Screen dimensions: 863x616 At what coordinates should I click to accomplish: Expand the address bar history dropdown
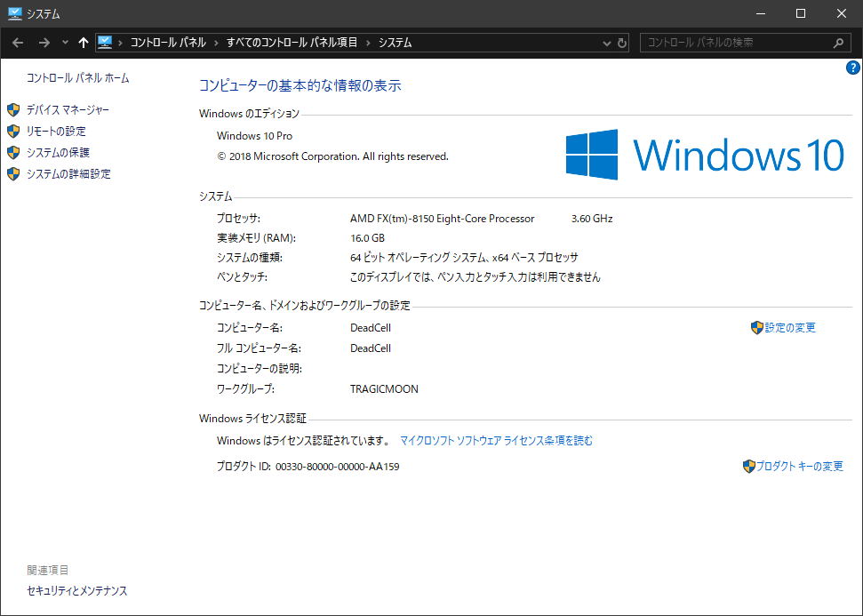[606, 43]
